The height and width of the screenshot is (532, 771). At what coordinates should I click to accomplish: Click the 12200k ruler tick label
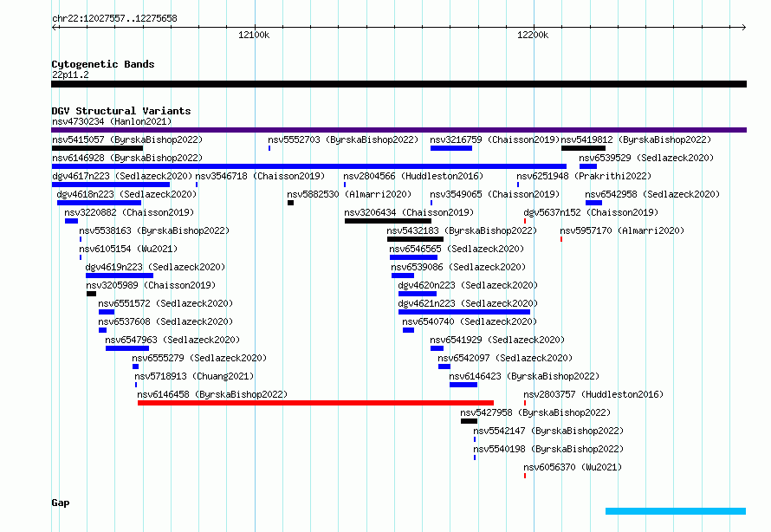pos(533,35)
